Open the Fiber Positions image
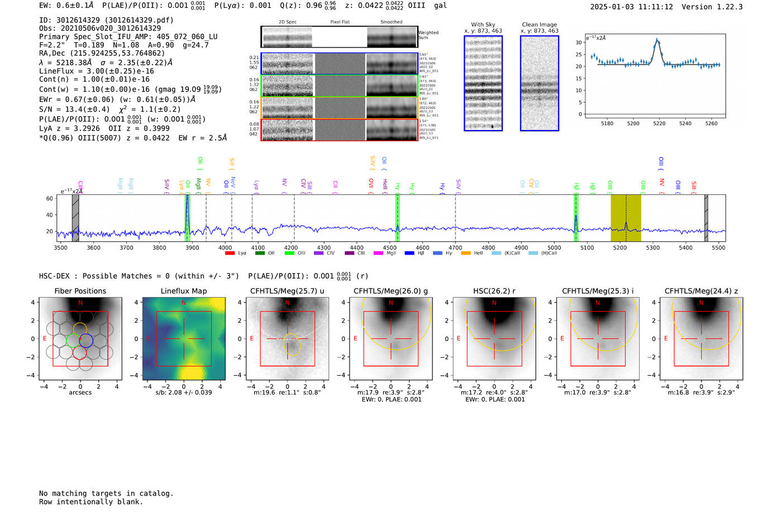Viewport: 782px width, 532px height. (80, 338)
